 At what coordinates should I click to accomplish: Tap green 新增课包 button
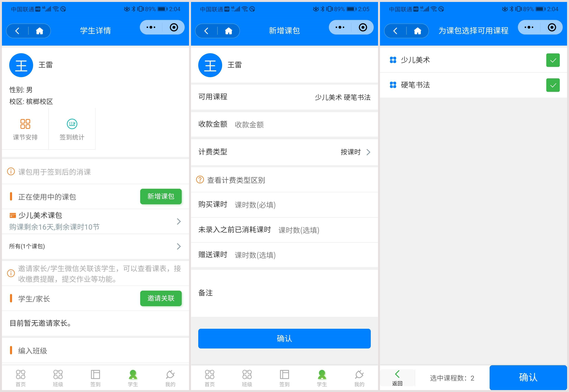[x=161, y=196]
